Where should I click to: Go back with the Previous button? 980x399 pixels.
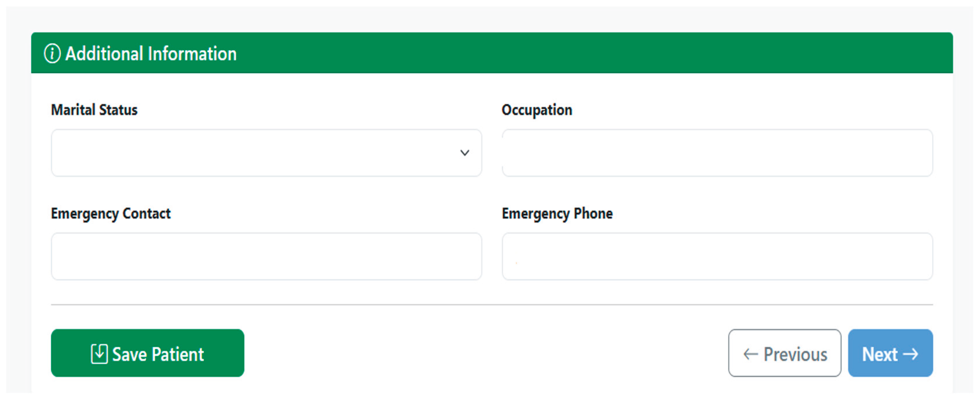point(784,353)
